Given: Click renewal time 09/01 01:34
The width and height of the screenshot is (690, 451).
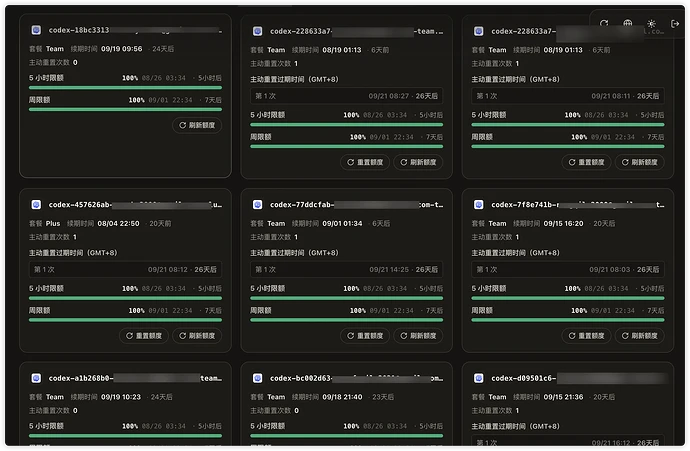Looking at the screenshot, I should [342, 224].
